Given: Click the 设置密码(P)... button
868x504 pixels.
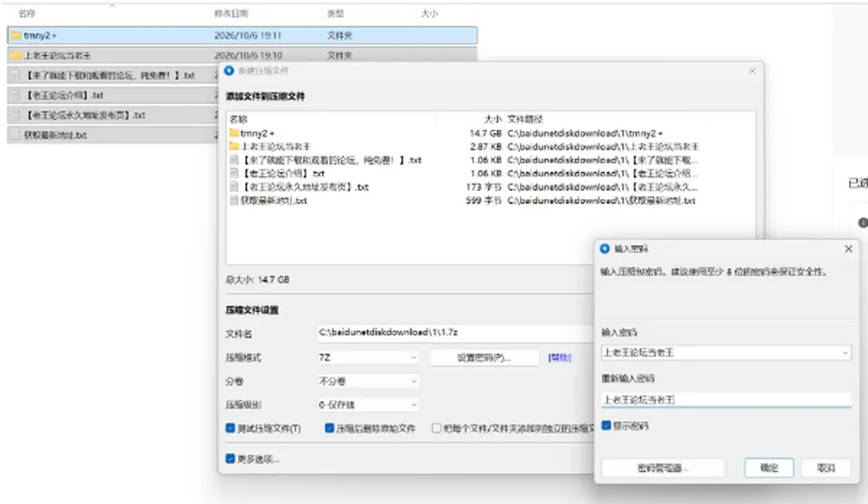Looking at the screenshot, I should (x=485, y=357).
